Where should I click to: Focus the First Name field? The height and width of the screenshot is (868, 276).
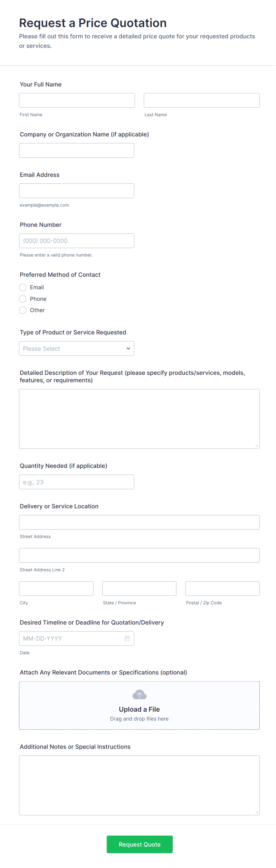pyautogui.click(x=77, y=100)
